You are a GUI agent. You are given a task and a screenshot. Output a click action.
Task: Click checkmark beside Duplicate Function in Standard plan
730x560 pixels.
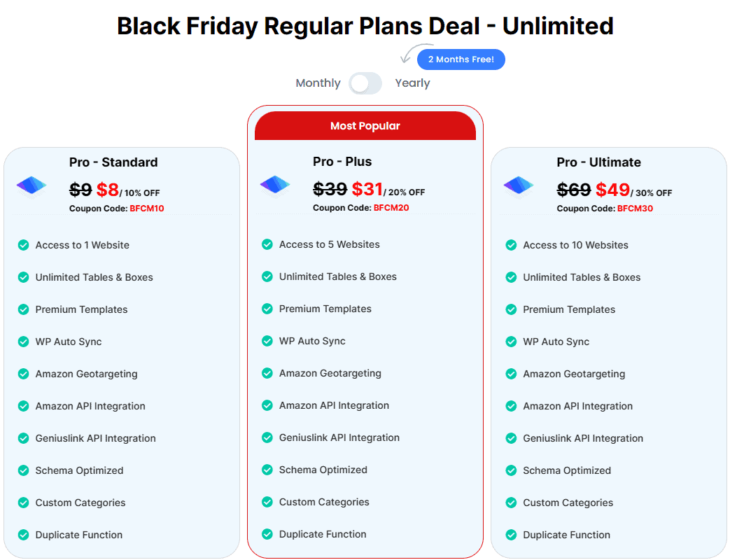pyautogui.click(x=23, y=535)
